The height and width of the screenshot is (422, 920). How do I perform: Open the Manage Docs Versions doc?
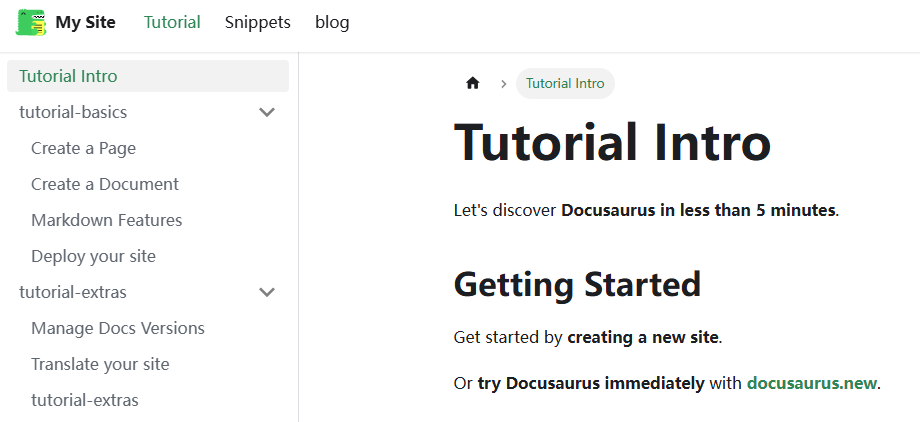[x=118, y=328]
